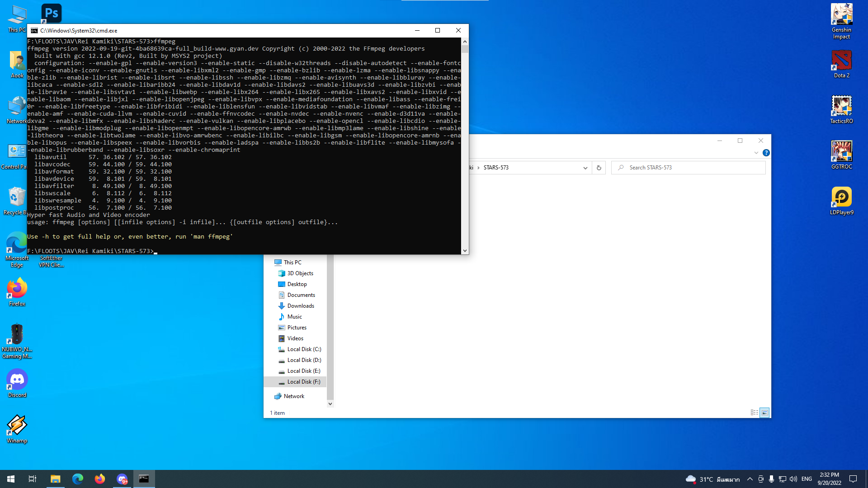Click cmd window scroll down arrow
The height and width of the screenshot is (488, 868).
465,251
